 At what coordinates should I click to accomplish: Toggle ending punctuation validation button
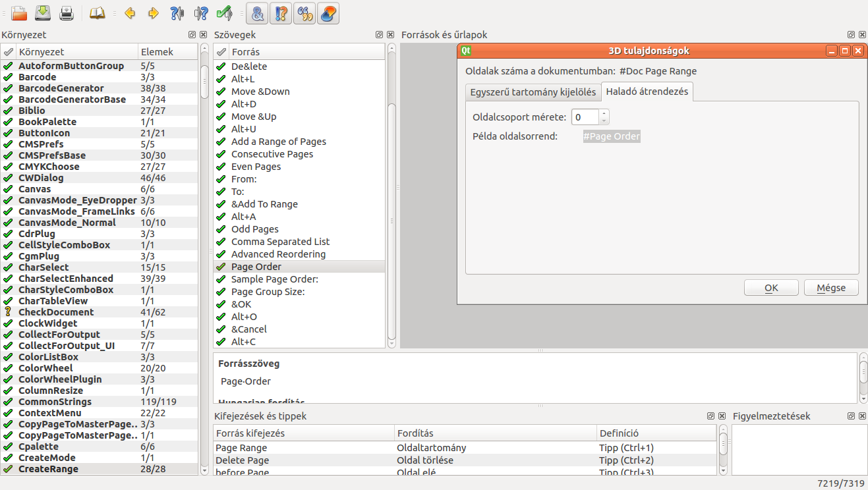pos(281,13)
